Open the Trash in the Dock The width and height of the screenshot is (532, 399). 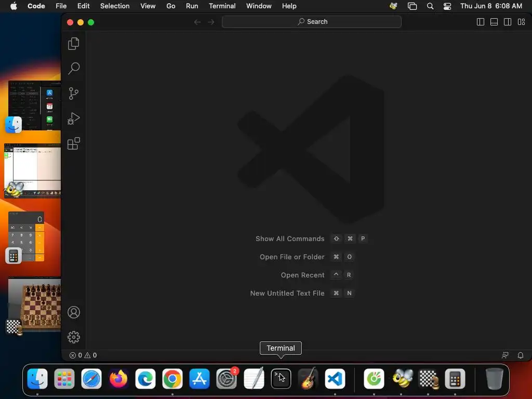495,379
